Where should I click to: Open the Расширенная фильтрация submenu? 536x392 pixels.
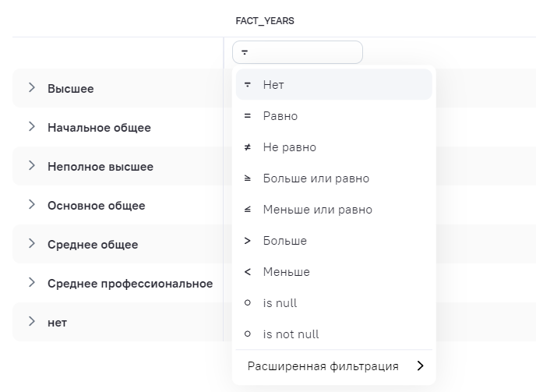coord(333,366)
